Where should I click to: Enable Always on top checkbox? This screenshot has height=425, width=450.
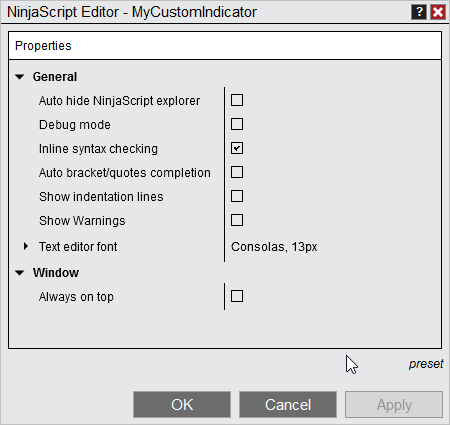tap(237, 296)
